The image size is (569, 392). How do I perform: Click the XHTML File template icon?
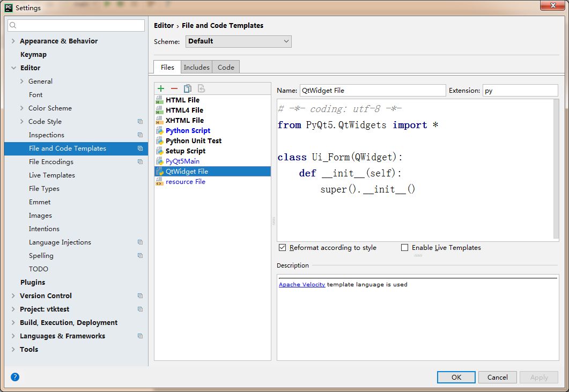[159, 120]
